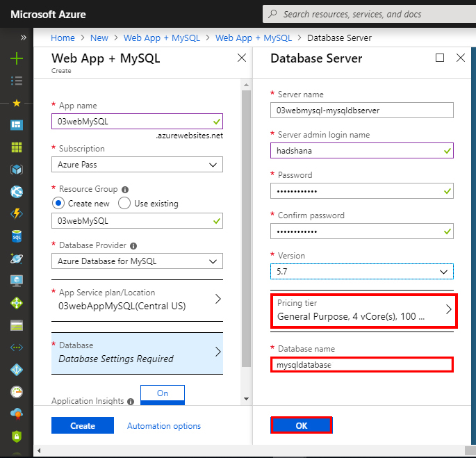Image resolution: width=476 pixels, height=458 pixels.
Task: Go to Home breadcrumb
Action: point(63,38)
